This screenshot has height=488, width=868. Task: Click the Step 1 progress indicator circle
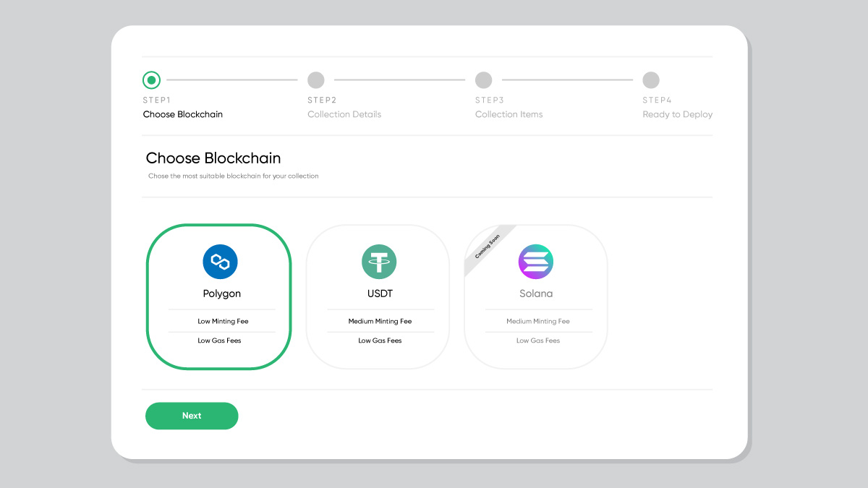[151, 80]
